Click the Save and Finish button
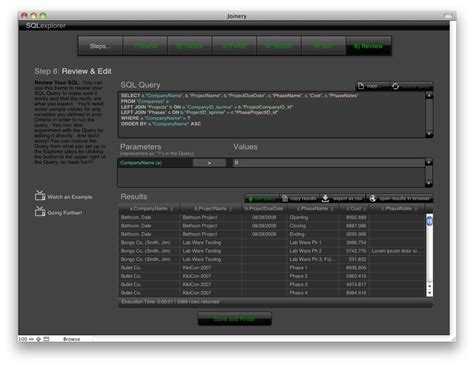Image resolution: width=474 pixels, height=366 pixels. click(x=235, y=319)
